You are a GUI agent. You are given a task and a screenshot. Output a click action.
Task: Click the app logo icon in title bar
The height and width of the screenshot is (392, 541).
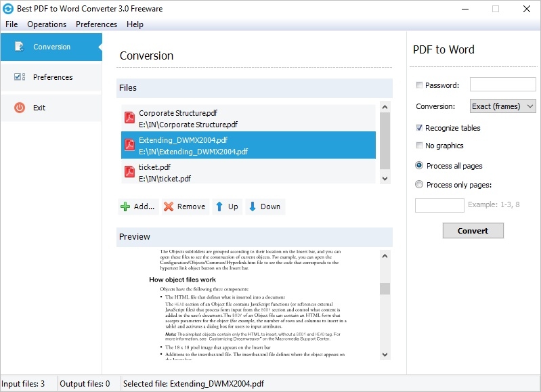point(8,9)
